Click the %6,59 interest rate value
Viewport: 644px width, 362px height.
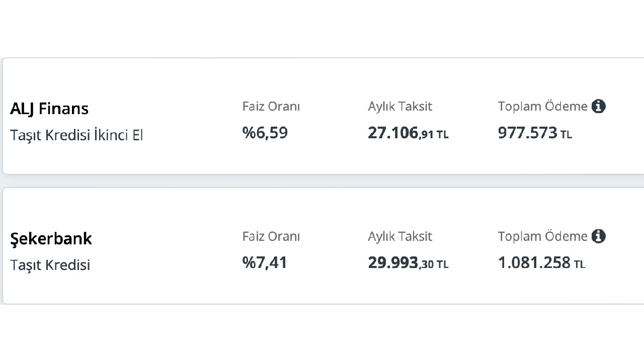pyautogui.click(x=265, y=133)
